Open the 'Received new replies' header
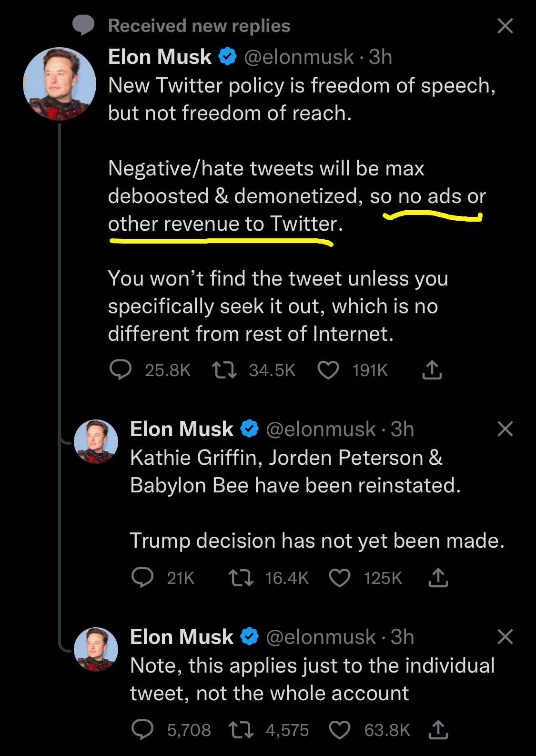The image size is (536, 756). pos(199,26)
